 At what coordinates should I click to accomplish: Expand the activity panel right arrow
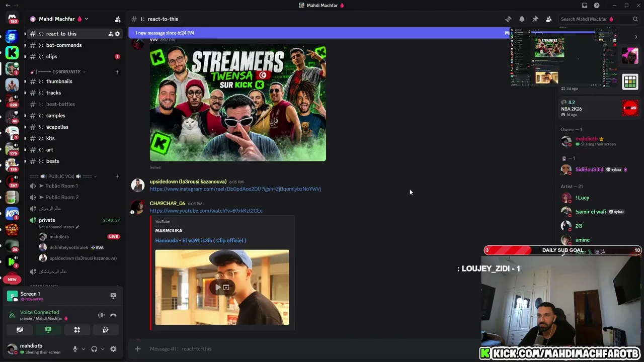point(636,37)
